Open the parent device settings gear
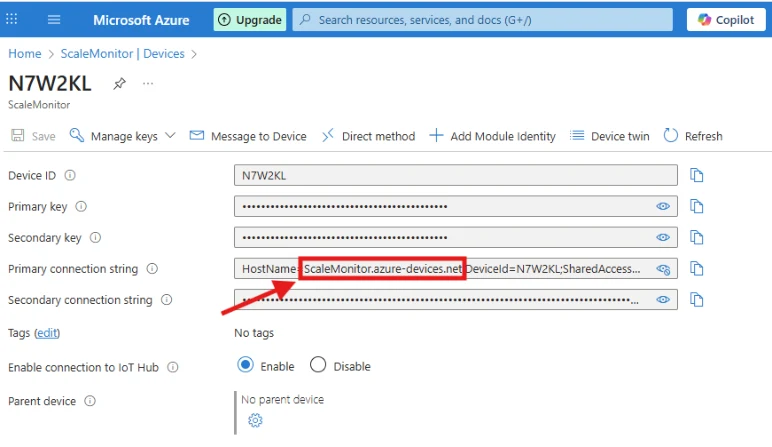 tap(255, 420)
